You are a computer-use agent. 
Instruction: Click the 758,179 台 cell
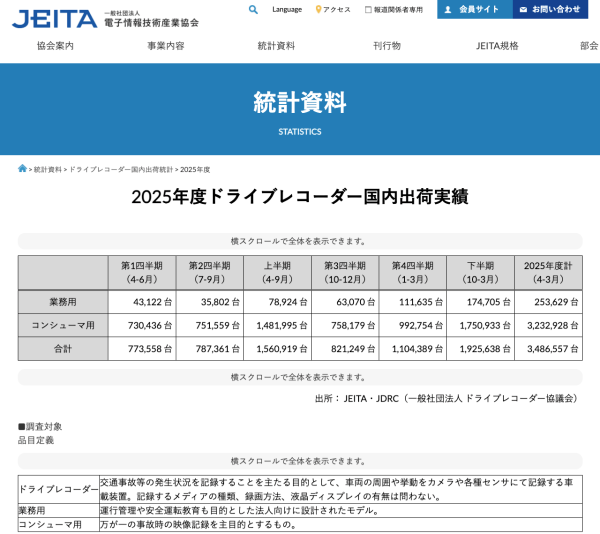[x=345, y=325]
